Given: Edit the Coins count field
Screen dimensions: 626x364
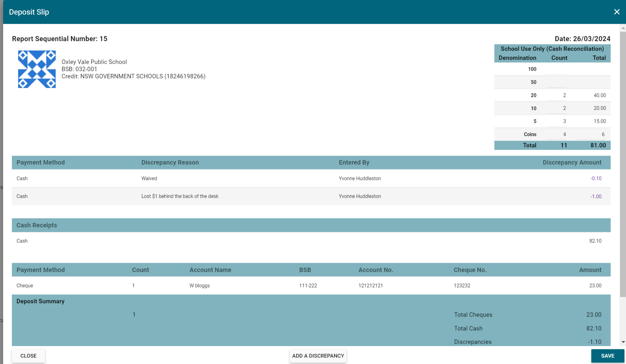Looking at the screenshot, I should click(x=556, y=134).
